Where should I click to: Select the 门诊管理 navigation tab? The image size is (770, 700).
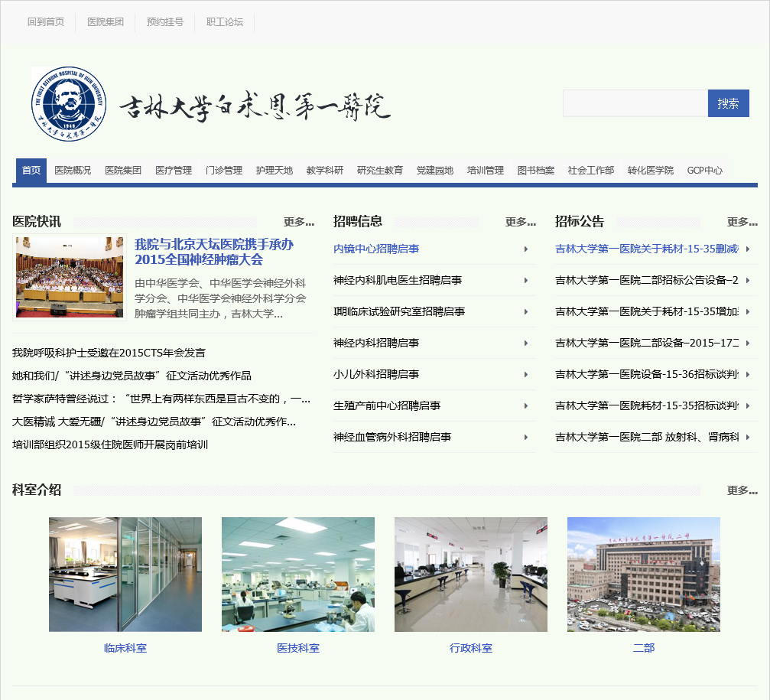[x=224, y=171]
